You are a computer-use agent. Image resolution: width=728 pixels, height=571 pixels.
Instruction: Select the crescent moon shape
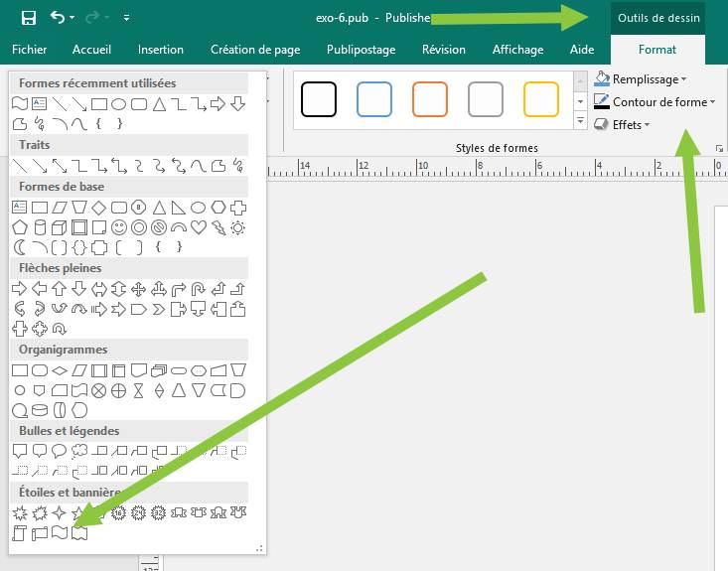coord(19,247)
